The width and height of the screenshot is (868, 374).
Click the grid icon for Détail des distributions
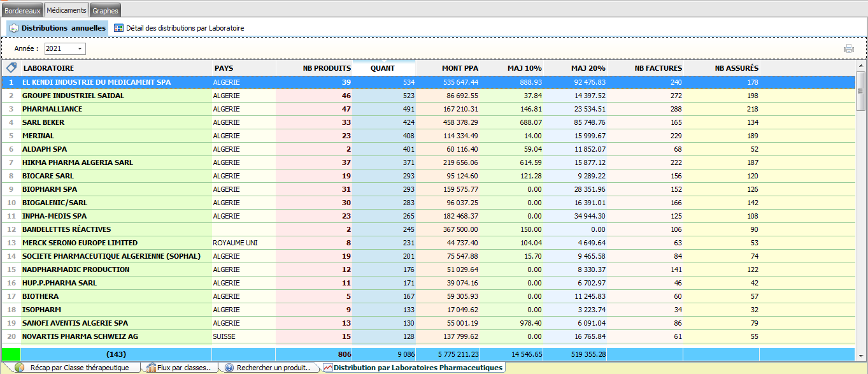[118, 28]
